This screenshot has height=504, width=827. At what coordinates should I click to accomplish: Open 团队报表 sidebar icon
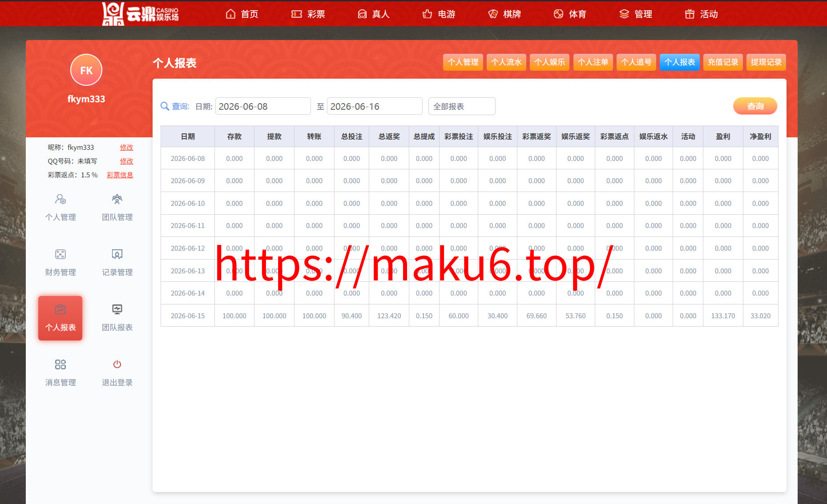pos(117,309)
